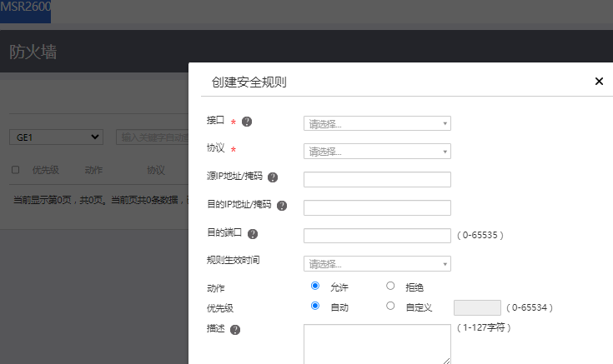Select the 拒绝 action radio button
The width and height of the screenshot is (613, 364).
tap(390, 286)
